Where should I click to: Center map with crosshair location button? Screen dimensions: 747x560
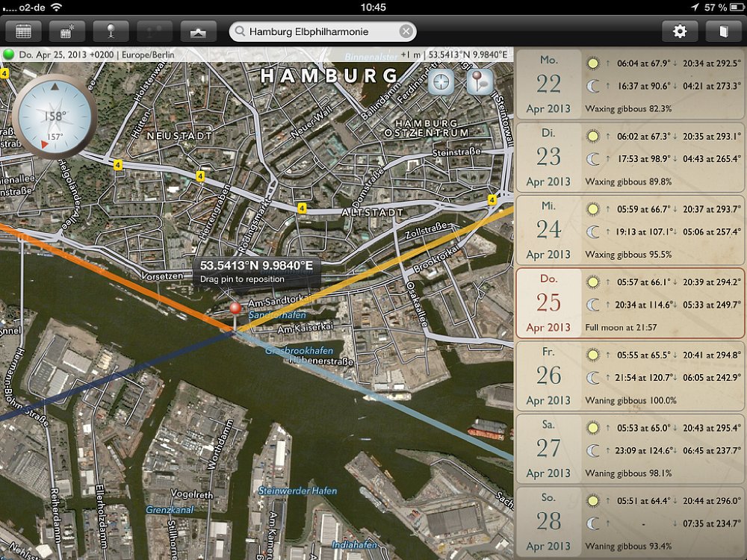pos(441,81)
